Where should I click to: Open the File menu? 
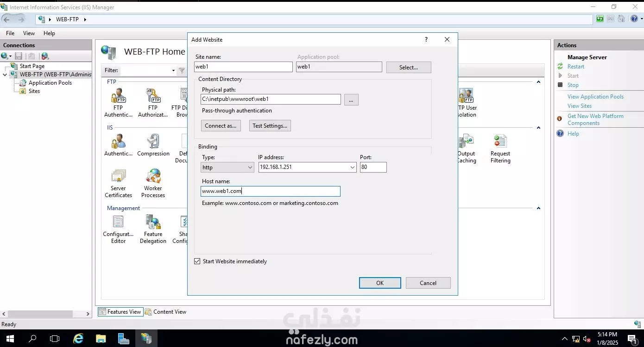tap(10, 33)
